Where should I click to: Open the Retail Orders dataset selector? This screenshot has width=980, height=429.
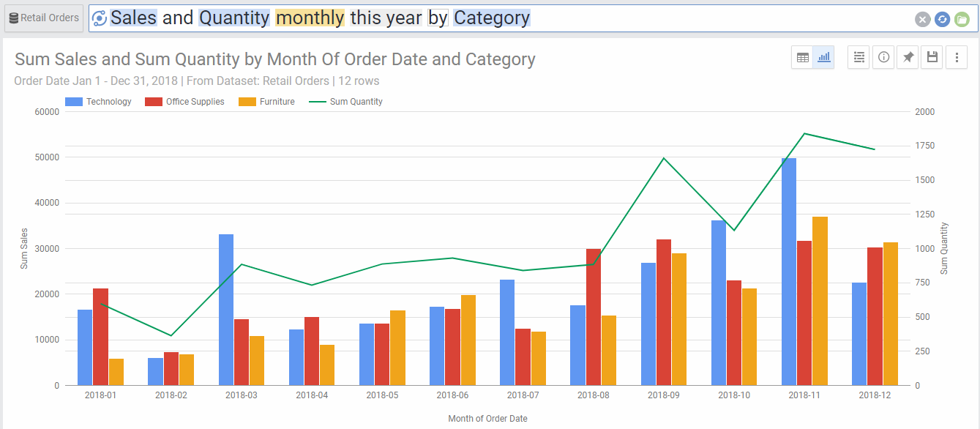[44, 18]
